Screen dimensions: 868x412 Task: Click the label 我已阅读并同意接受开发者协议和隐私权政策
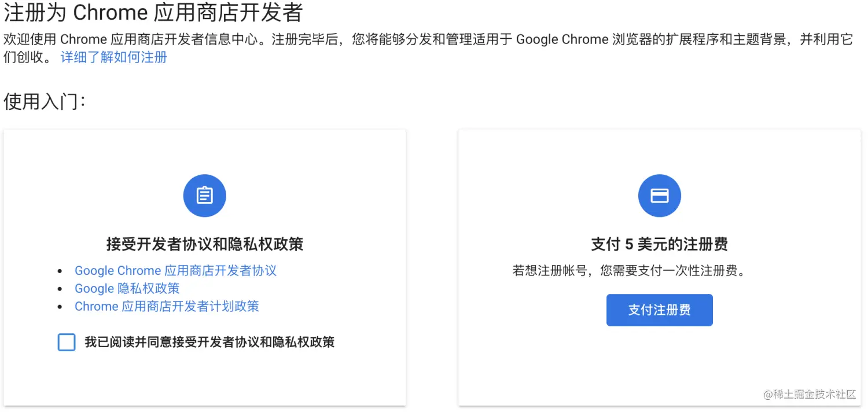point(209,342)
